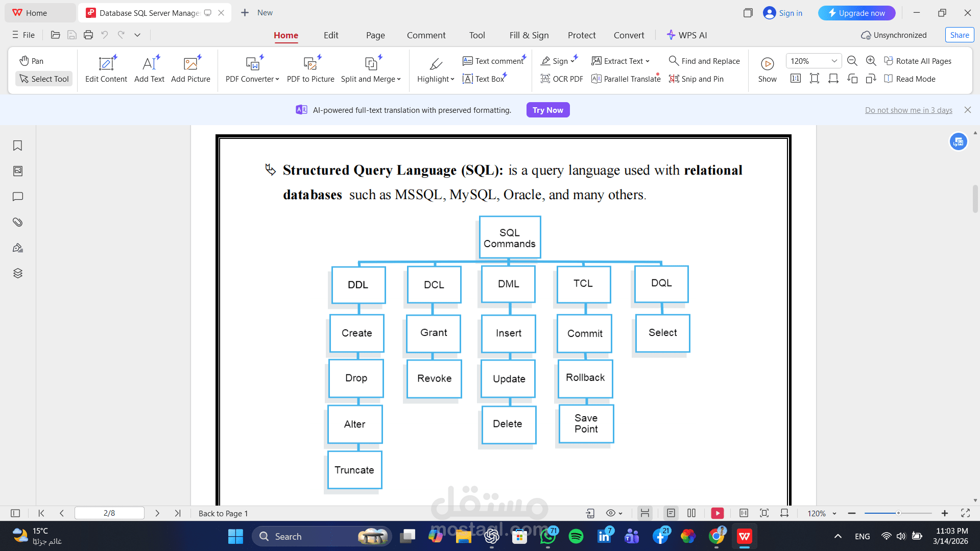The image size is (980, 551).
Task: Open the PDF to Picture tool
Action: (310, 69)
